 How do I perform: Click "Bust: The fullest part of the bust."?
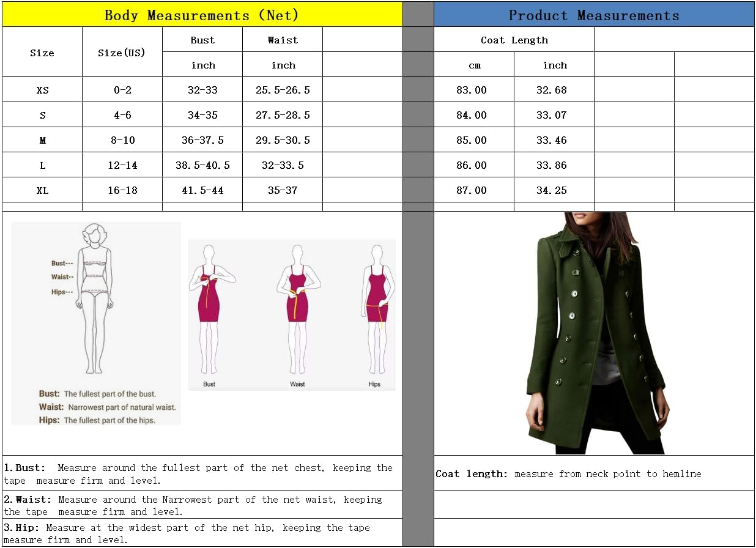tap(97, 394)
